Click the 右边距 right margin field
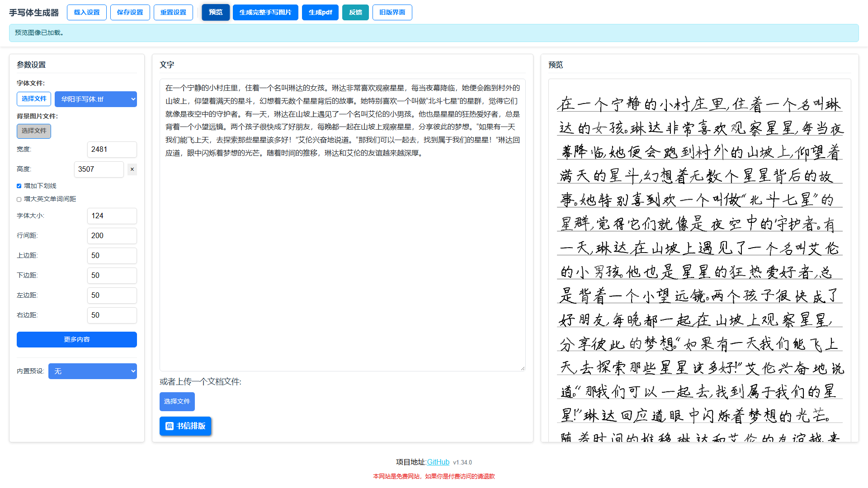The width and height of the screenshot is (868, 488). coord(112,315)
